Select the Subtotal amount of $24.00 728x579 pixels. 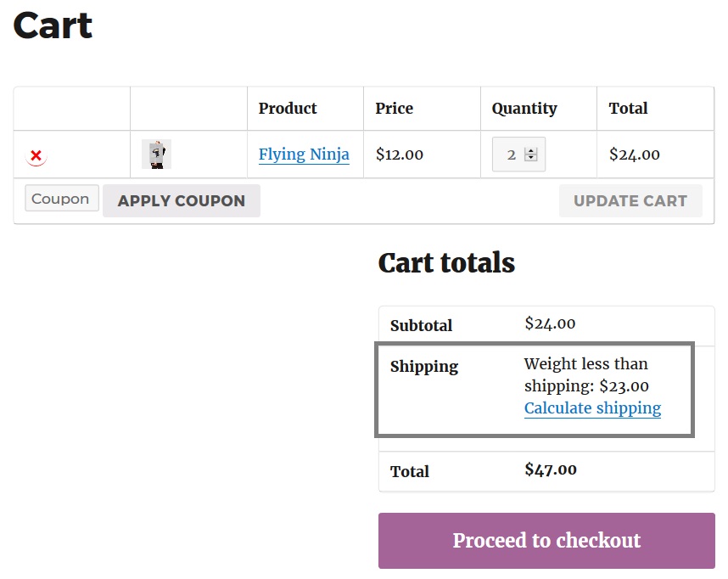coord(550,323)
